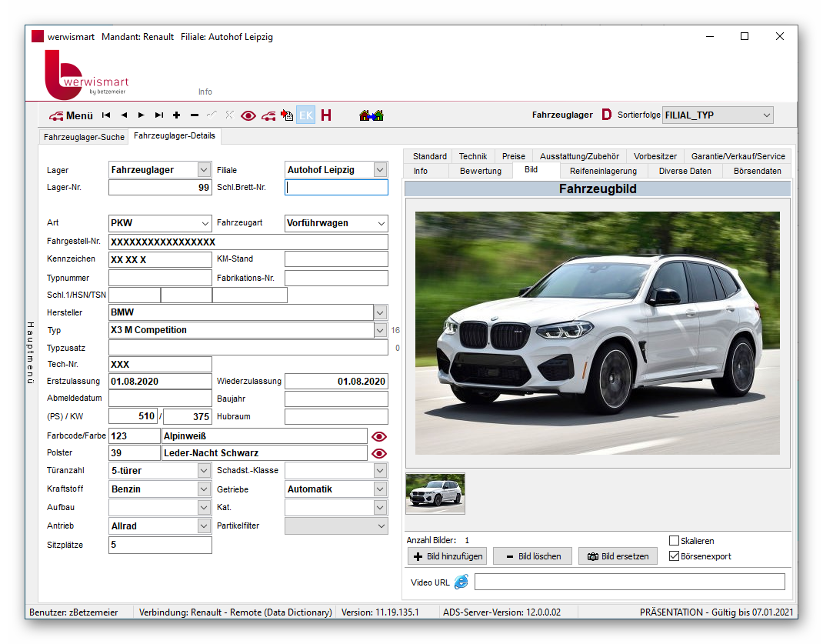This screenshot has width=823, height=644.
Task: Show color details via Alpinweiß eye icon
Action: 379,437
